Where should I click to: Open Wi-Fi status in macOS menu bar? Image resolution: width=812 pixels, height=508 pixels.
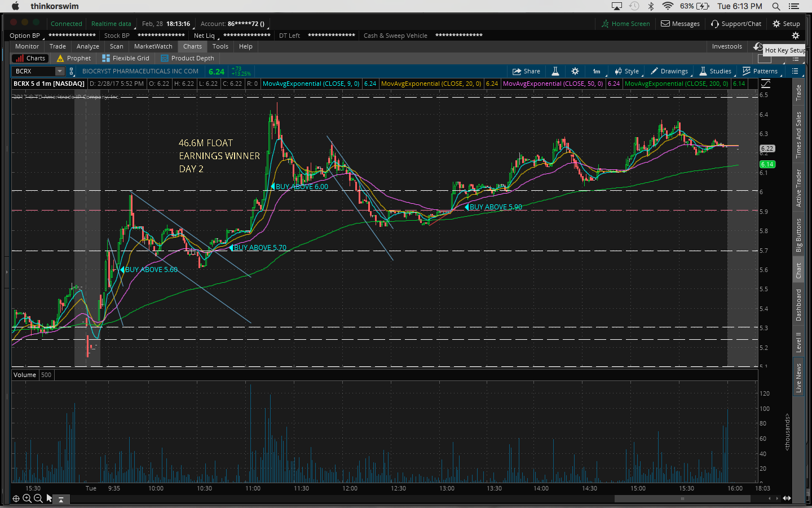[668, 6]
